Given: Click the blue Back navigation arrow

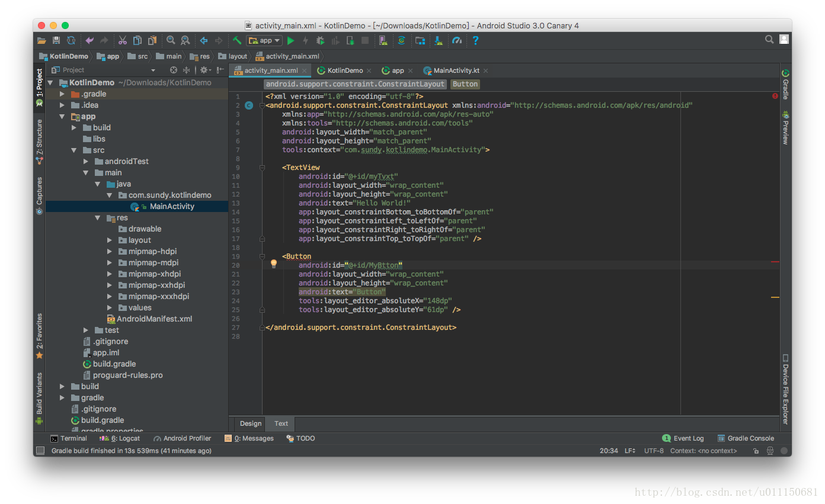Looking at the screenshot, I should (x=204, y=41).
